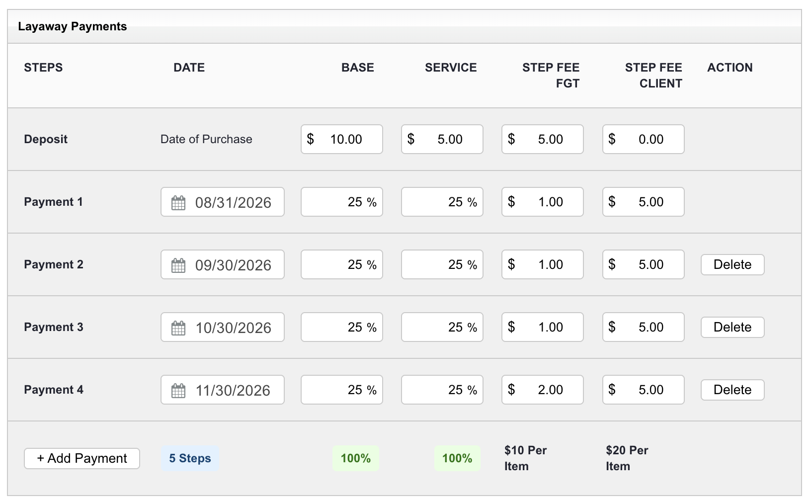812x504 pixels.
Task: Click the Payment 3 row label
Action: tap(54, 327)
